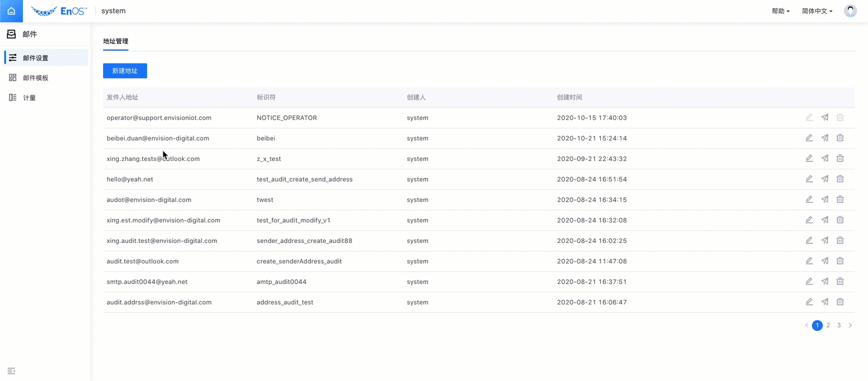
Task: Open 邮件模板 in the sidebar
Action: 36,78
